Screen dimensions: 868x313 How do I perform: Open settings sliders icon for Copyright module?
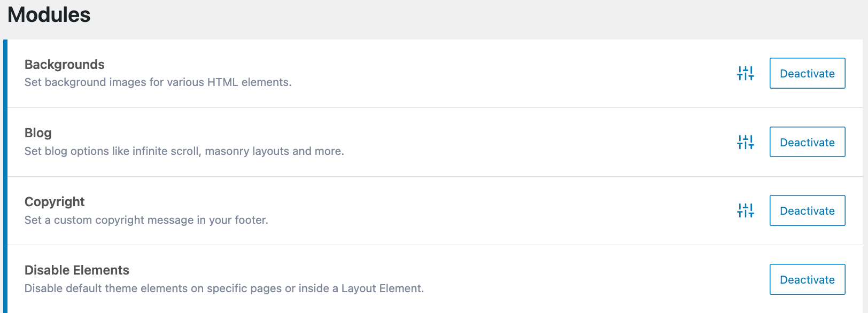click(745, 210)
